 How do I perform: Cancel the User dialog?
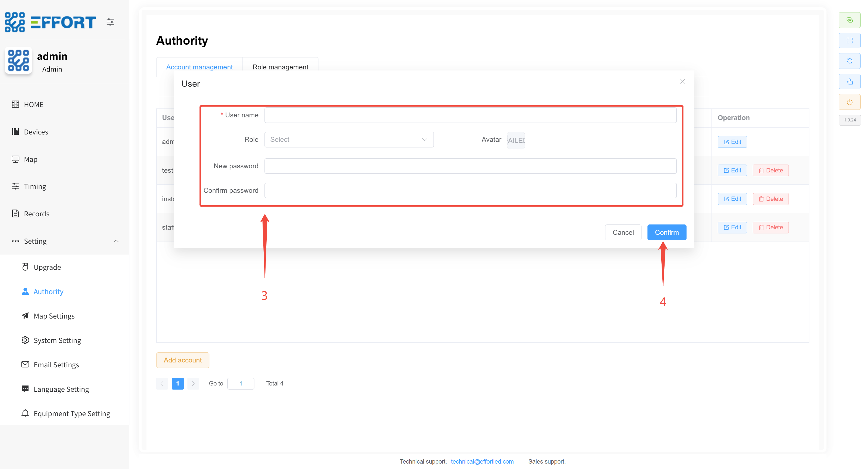pos(623,232)
